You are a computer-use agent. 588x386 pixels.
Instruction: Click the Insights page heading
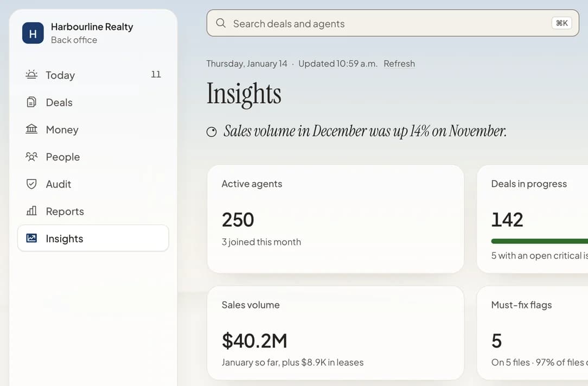point(244,94)
